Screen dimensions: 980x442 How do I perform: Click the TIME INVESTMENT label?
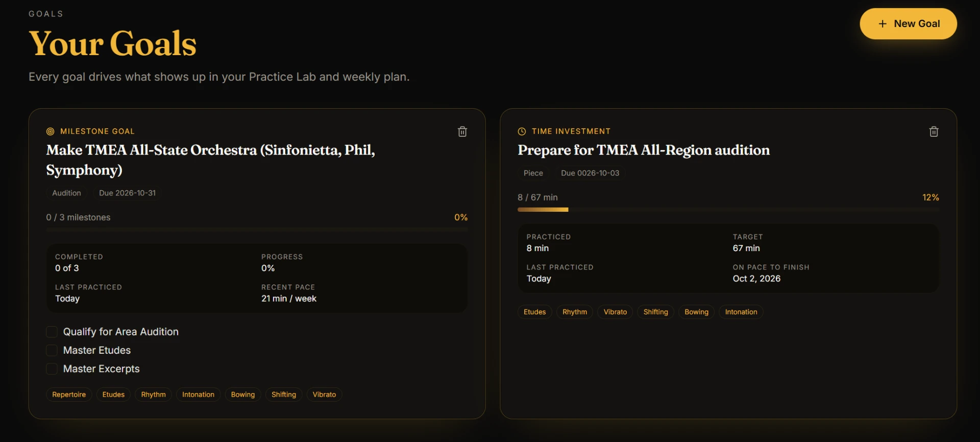571,131
